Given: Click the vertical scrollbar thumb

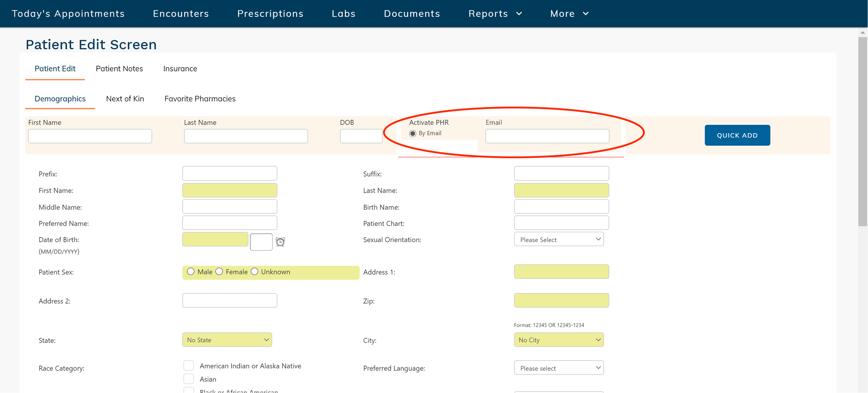Looking at the screenshot, I should pos(862,132).
